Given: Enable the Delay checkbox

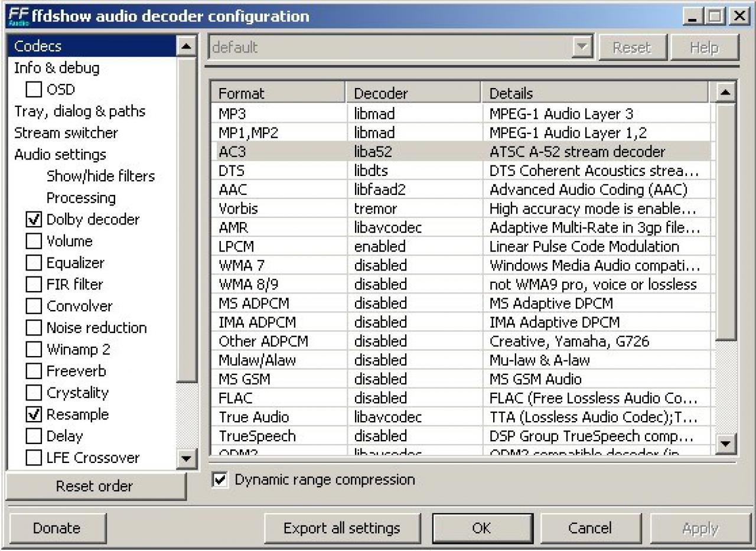Looking at the screenshot, I should coord(34,436).
